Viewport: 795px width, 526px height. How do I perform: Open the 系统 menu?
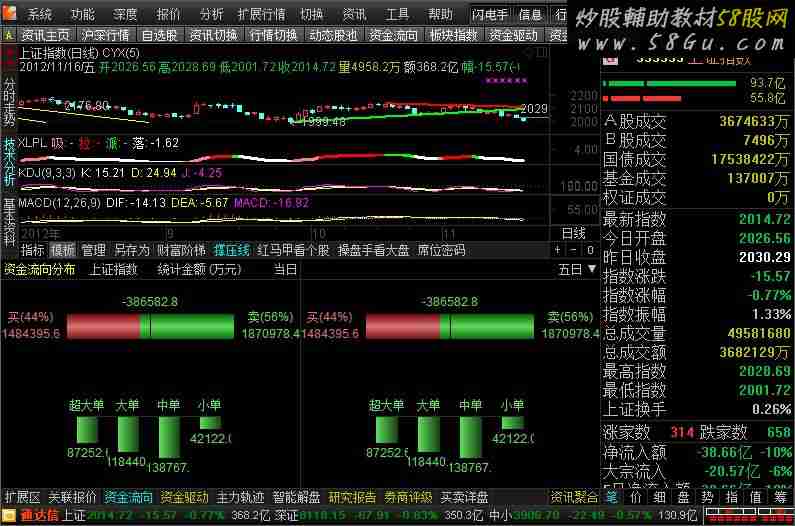pos(40,15)
